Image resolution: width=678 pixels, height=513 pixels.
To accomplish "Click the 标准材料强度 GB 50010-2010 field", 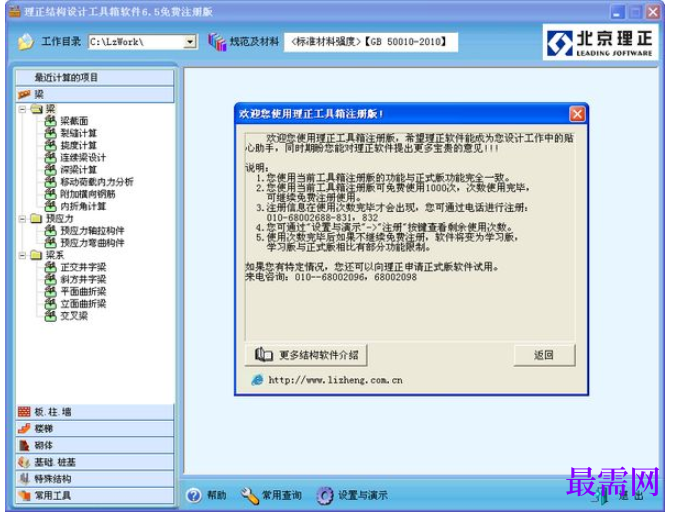I will (x=371, y=42).
